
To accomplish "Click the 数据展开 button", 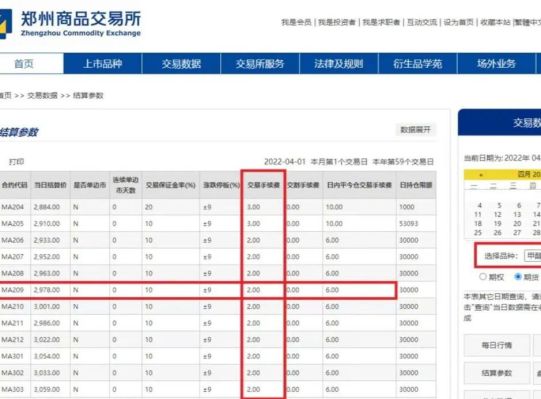I will (415, 129).
